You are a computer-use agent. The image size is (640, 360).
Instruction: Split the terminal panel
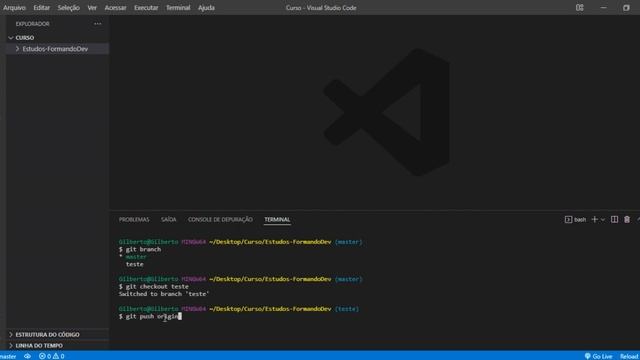pyautogui.click(x=614, y=220)
